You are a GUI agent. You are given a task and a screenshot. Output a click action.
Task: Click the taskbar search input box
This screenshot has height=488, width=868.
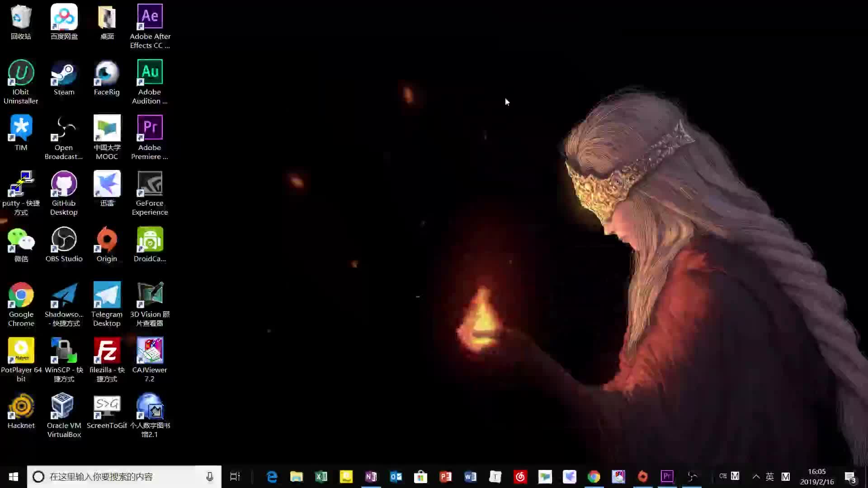pos(122,476)
